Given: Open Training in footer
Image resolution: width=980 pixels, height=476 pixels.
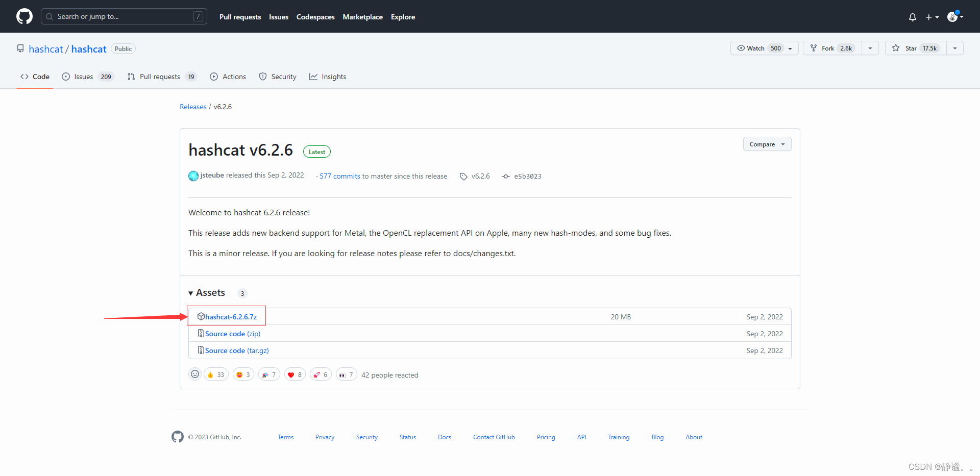Looking at the screenshot, I should [x=619, y=437].
